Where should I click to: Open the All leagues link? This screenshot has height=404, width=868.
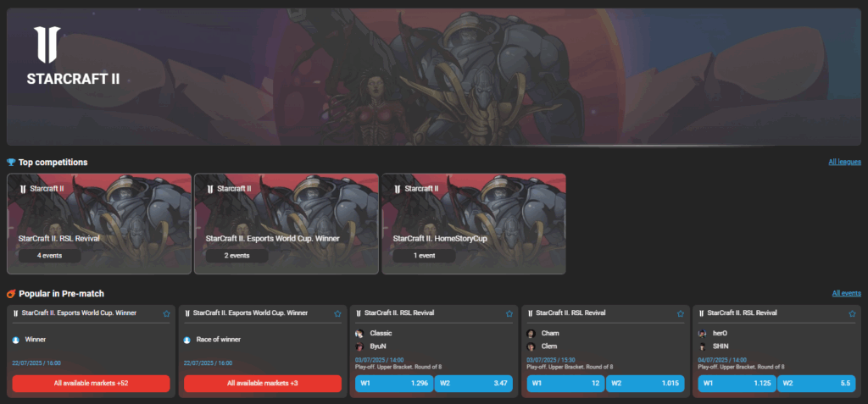click(844, 162)
